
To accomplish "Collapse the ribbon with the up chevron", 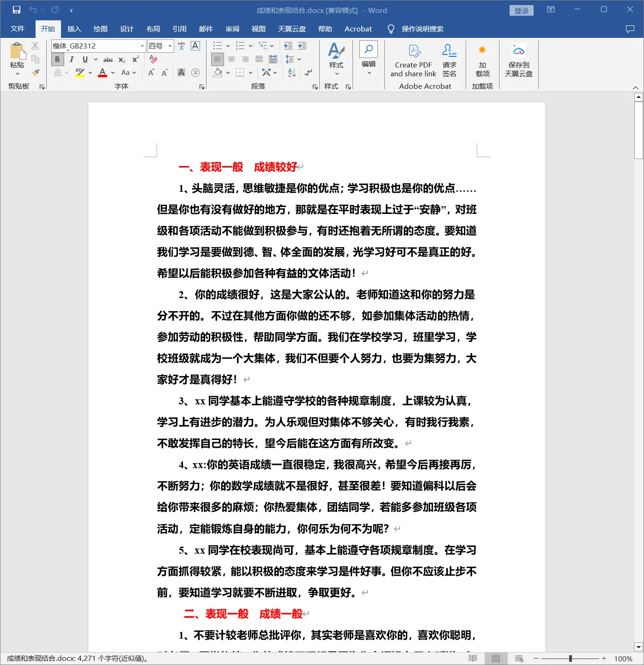I will pyautogui.click(x=635, y=87).
